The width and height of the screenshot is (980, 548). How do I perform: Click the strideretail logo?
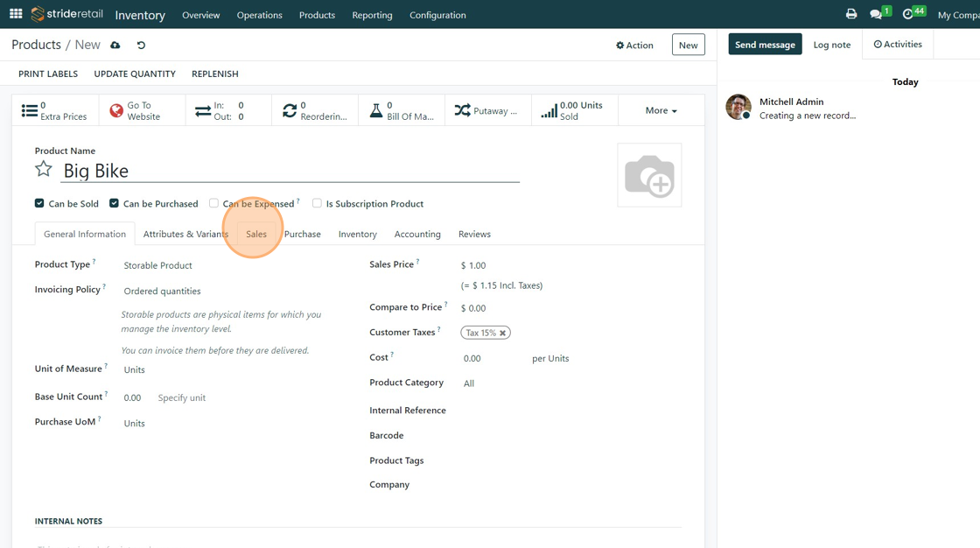coord(67,14)
